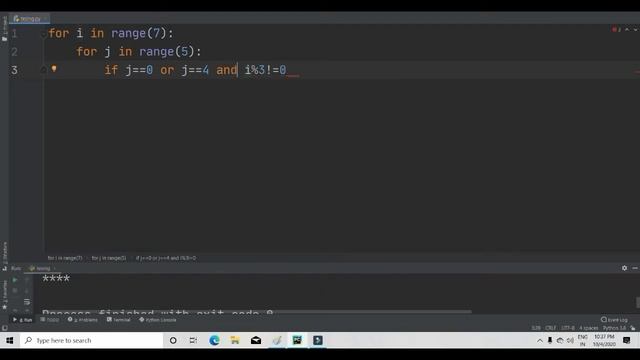This screenshot has height=360, width=640.
Task: Open the Terminal tool window
Action: point(118,320)
